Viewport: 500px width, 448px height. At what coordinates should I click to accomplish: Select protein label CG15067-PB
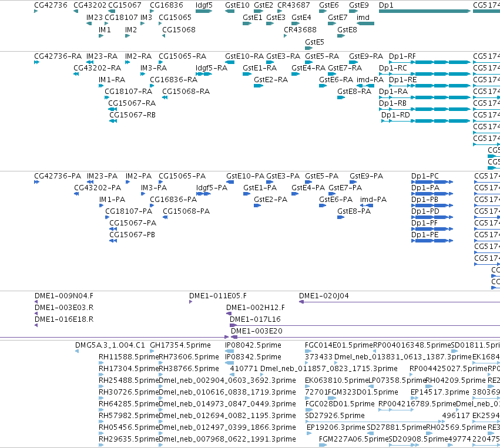pyautogui.click(x=132, y=234)
